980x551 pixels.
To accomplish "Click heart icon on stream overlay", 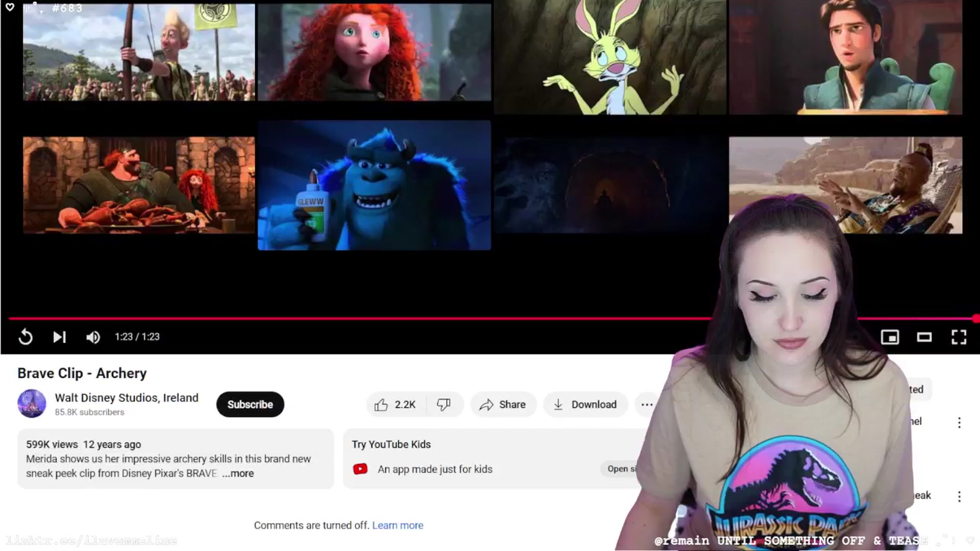I will (x=10, y=7).
